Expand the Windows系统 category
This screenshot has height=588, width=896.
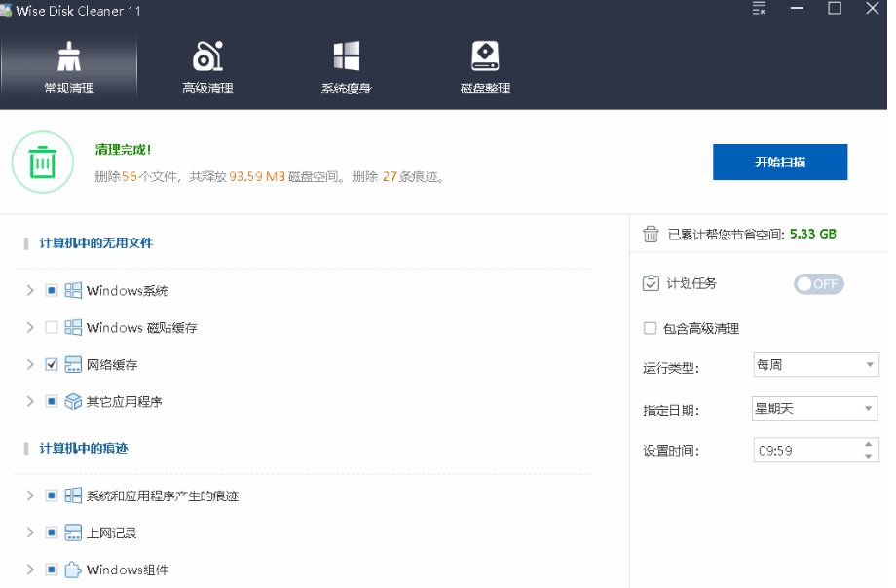(30, 291)
